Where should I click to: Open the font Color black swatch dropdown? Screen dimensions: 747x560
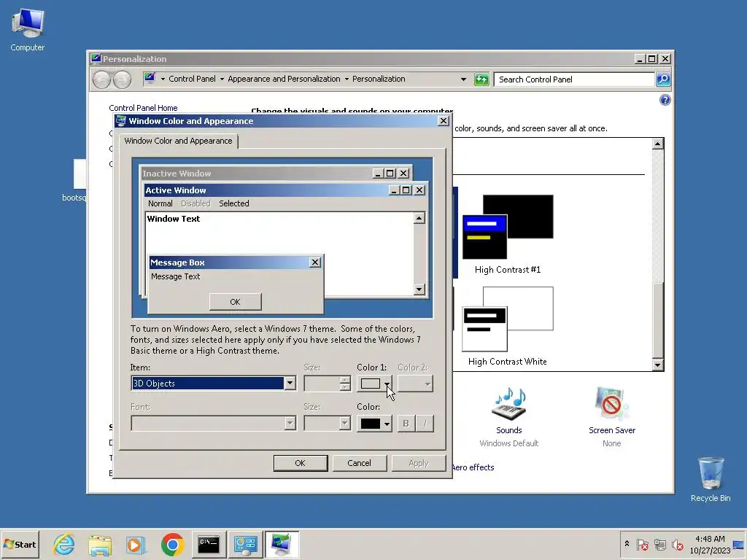pyautogui.click(x=374, y=424)
